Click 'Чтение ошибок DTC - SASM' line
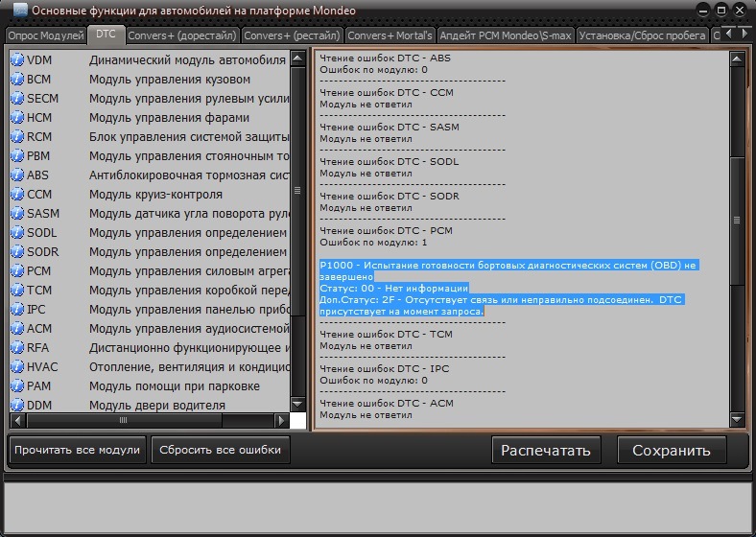 click(x=390, y=127)
